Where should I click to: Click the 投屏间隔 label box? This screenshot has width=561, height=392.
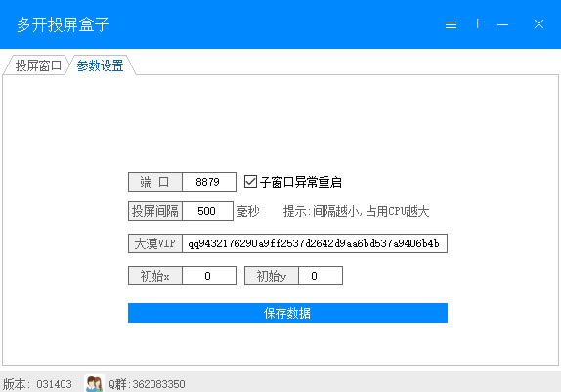[155, 211]
